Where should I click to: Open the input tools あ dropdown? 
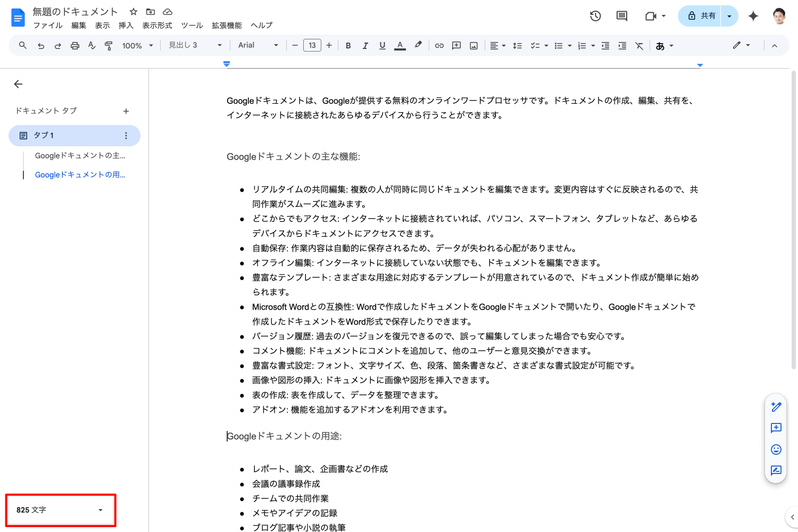tap(664, 46)
